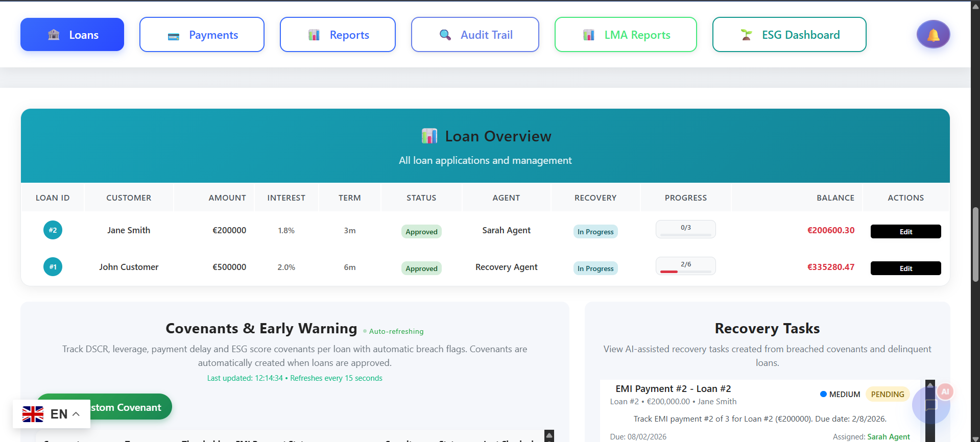Click the notification bell icon
This screenshot has width=980, height=442.
tap(933, 35)
